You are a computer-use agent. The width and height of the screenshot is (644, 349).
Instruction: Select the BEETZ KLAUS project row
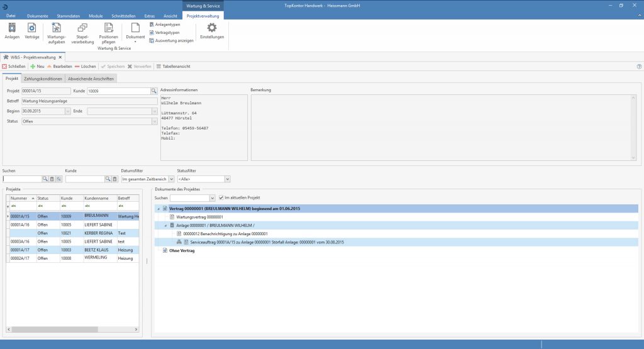73,250
